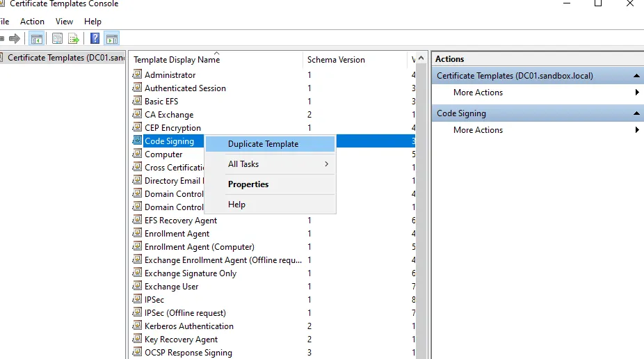Collapse the Code Signing actions section
The width and height of the screenshot is (644, 359).
tap(636, 113)
